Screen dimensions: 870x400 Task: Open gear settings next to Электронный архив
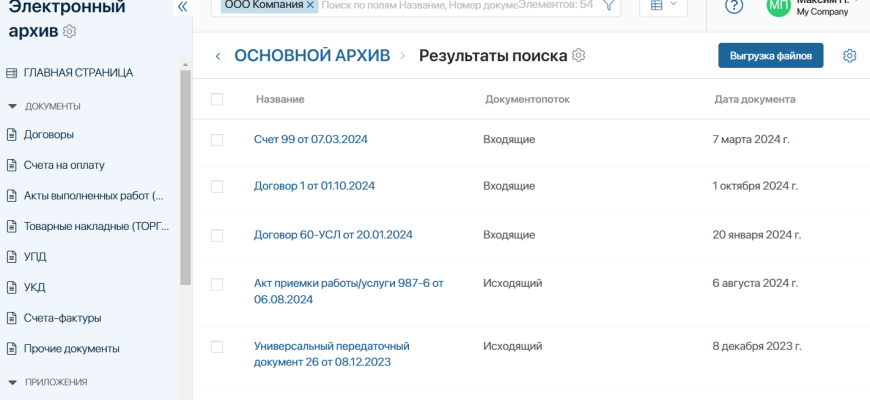pos(70,32)
